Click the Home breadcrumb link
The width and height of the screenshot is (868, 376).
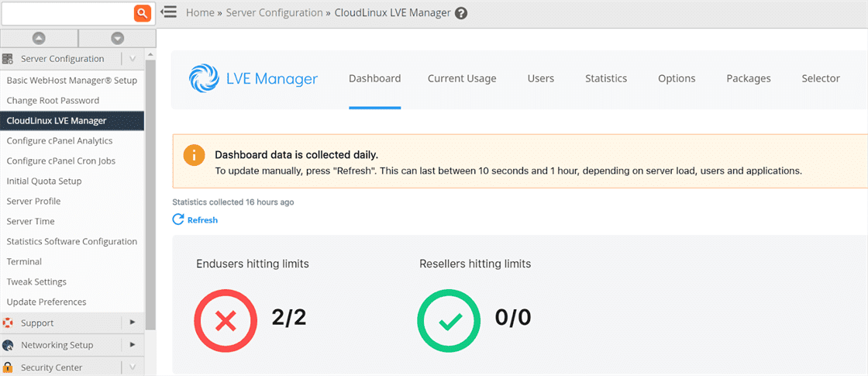point(200,13)
